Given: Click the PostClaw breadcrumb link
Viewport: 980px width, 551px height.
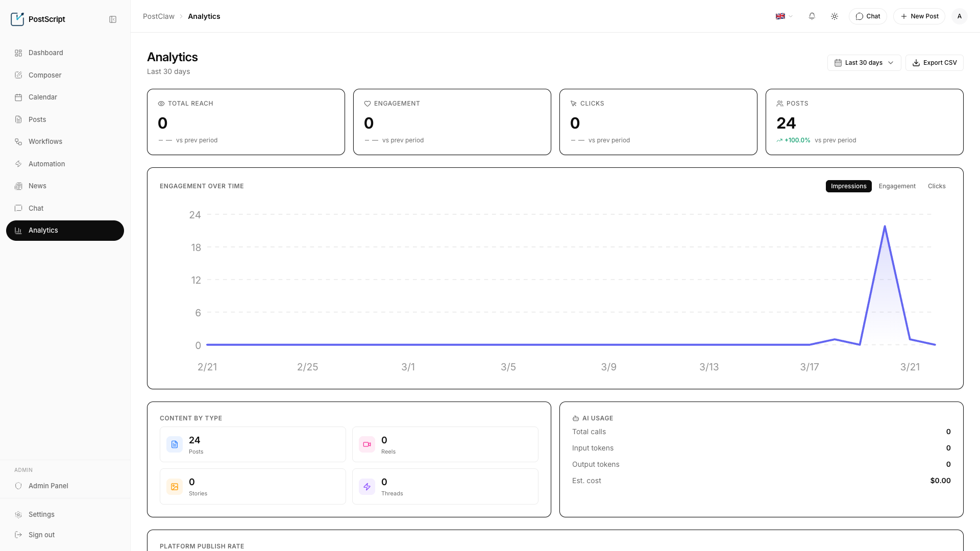Looking at the screenshot, I should click(159, 16).
